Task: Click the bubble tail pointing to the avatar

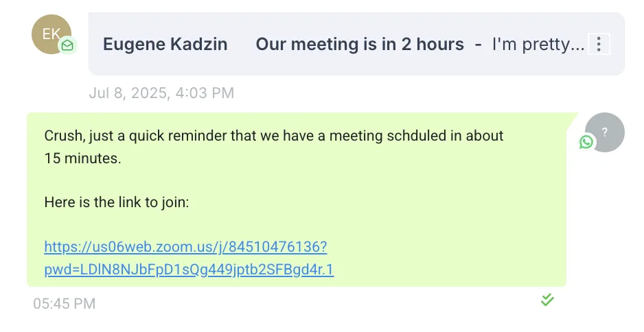Action: 572,120
